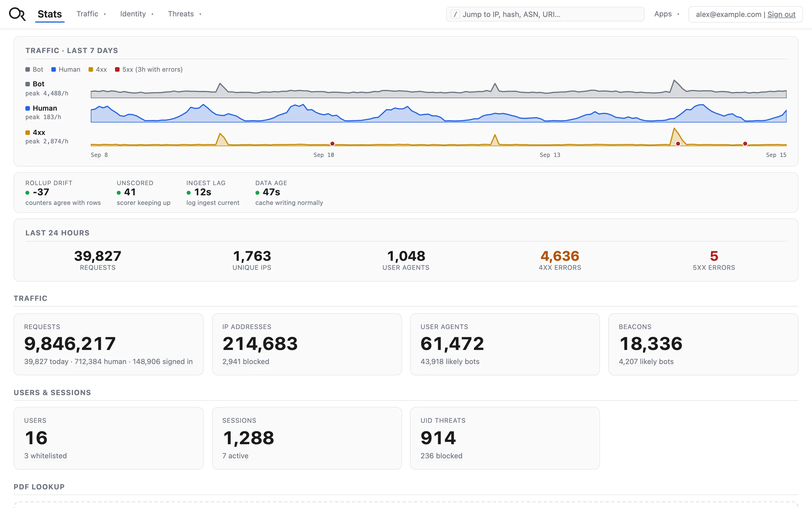Image resolution: width=812 pixels, height=508 pixels.
Task: Open the IP Addresses 214,683 card
Action: pyautogui.click(x=307, y=344)
